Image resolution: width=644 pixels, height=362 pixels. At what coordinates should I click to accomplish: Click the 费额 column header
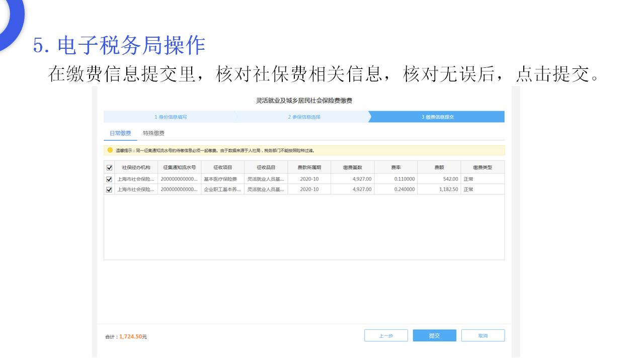pos(439,167)
